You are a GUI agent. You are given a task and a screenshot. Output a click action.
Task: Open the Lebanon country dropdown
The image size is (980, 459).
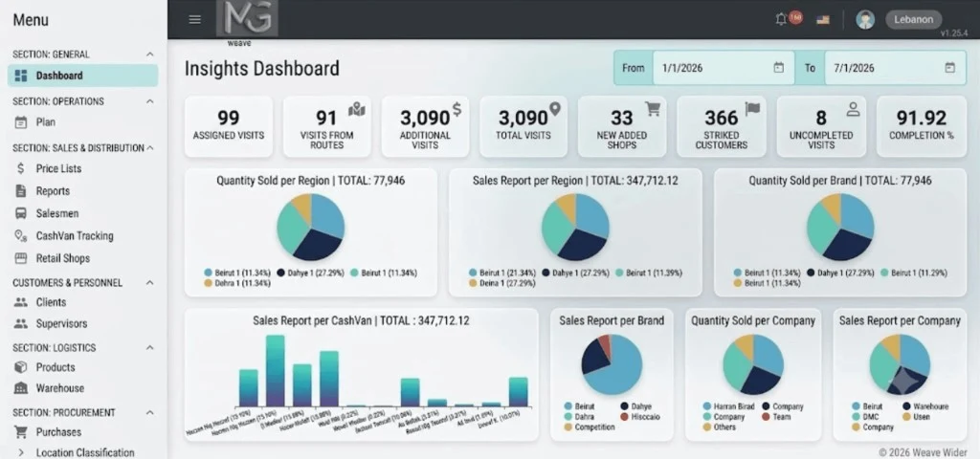(x=913, y=19)
